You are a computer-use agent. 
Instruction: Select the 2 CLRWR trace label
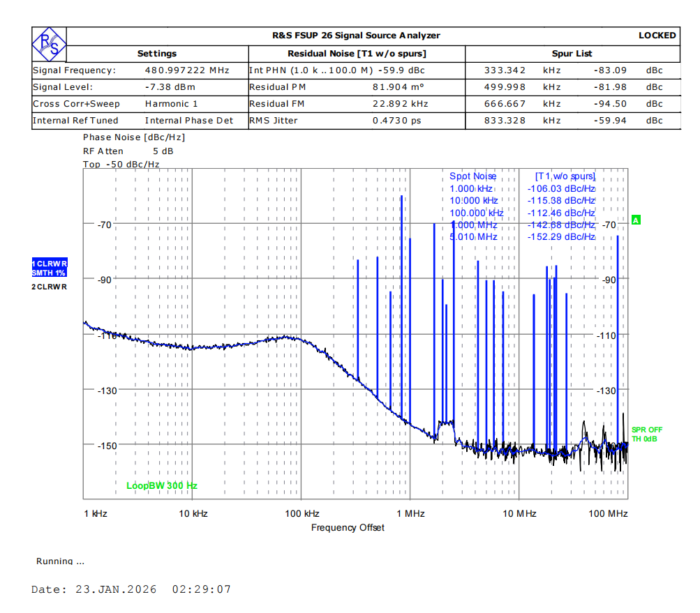pyautogui.click(x=49, y=287)
